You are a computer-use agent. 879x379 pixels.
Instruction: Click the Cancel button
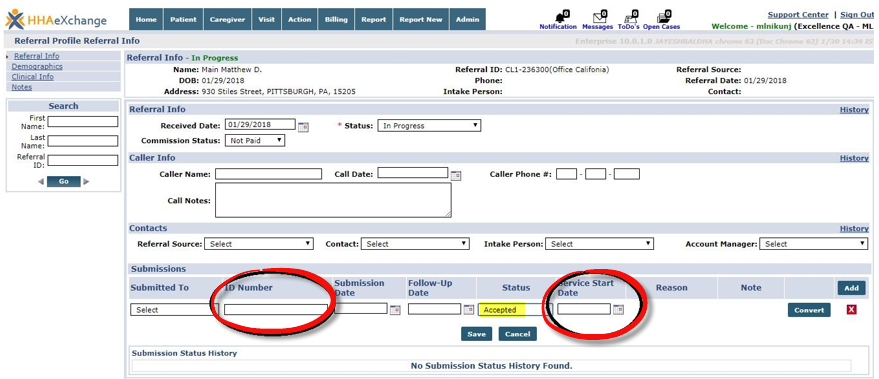517,334
